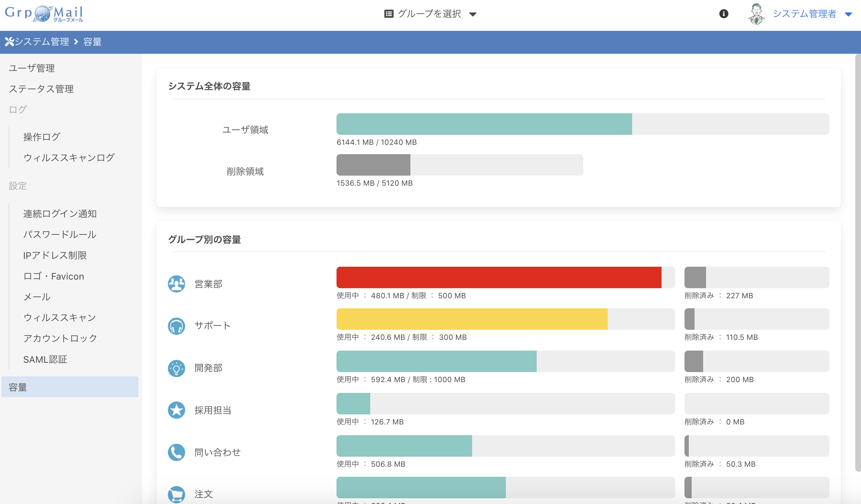
Task: Navigate to ステータス管理
Action: [x=42, y=89]
